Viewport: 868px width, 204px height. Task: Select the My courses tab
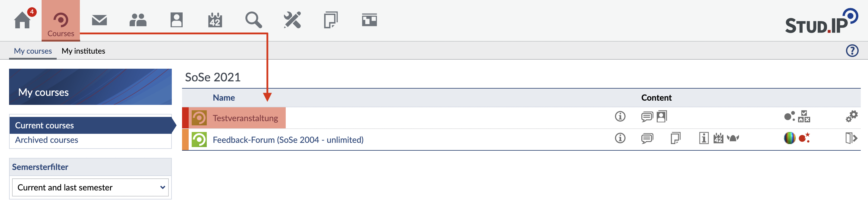click(x=33, y=51)
